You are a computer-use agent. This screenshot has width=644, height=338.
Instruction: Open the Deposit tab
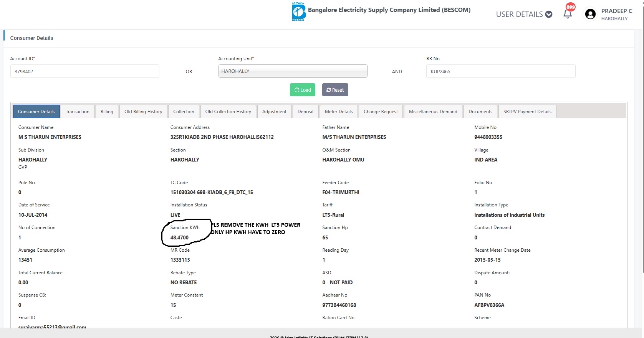tap(306, 112)
